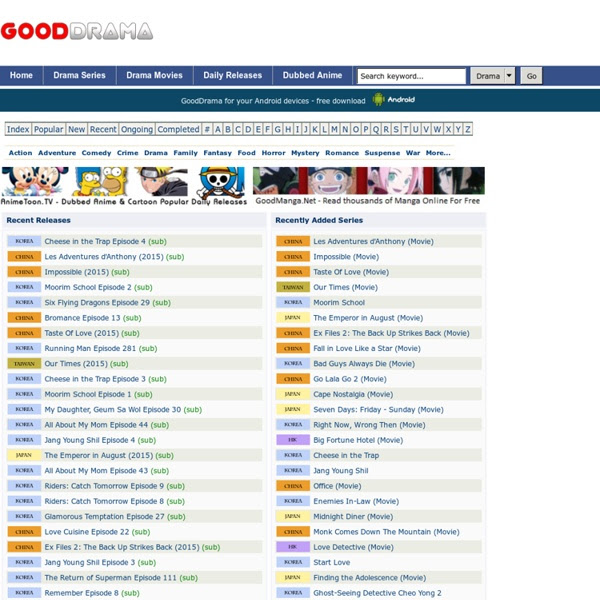This screenshot has width=600, height=600.
Task: Open the GoodManga.Net banner
Action: 368,186
